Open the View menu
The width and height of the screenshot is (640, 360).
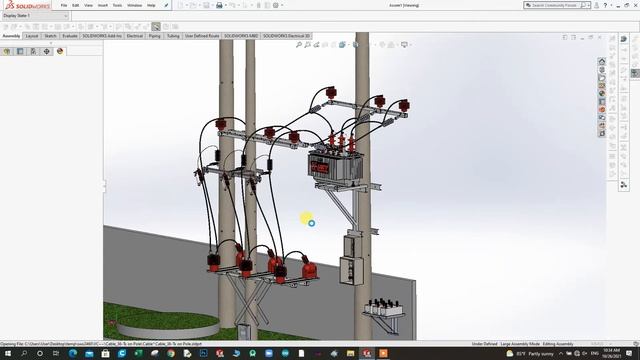point(88,5)
